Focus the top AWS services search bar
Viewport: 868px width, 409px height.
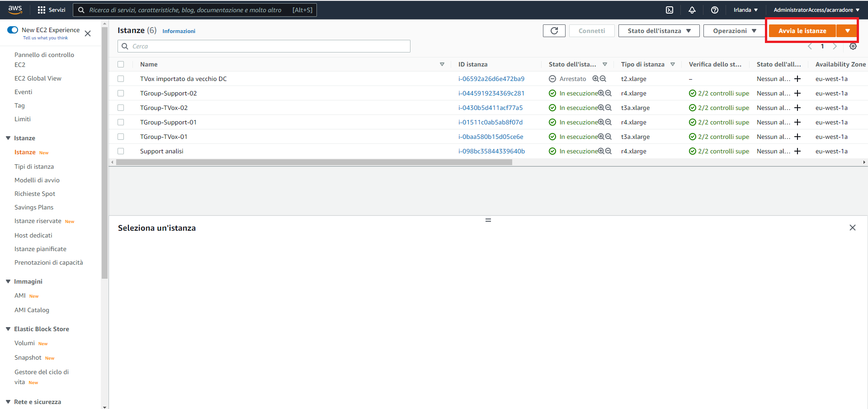click(x=195, y=10)
